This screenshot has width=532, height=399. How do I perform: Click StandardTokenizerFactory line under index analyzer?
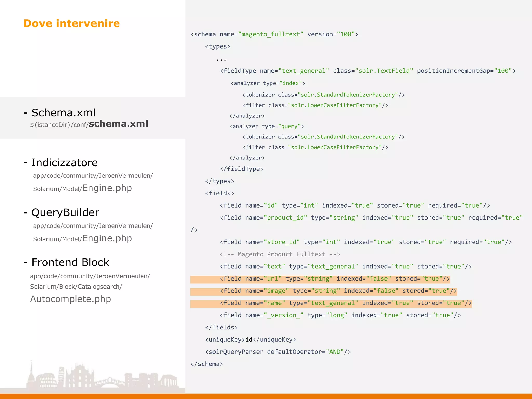coord(323,95)
